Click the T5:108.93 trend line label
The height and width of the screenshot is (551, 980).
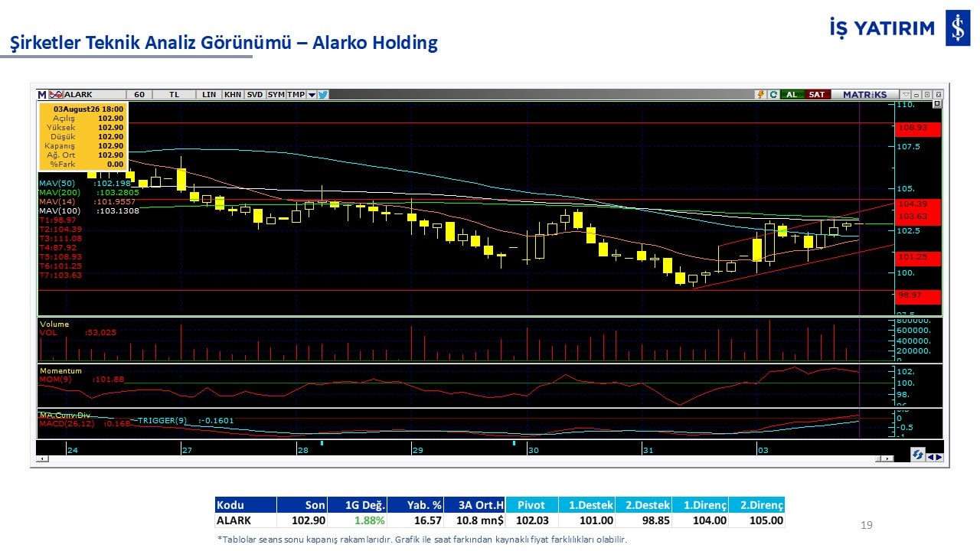(x=60, y=257)
